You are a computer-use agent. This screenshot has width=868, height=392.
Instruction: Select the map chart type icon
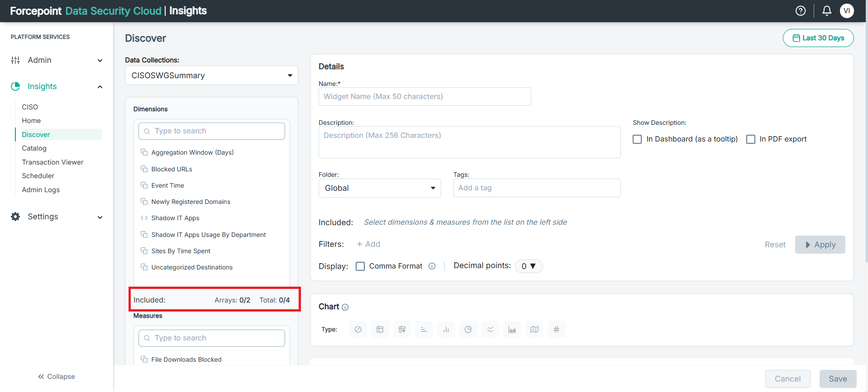(534, 330)
